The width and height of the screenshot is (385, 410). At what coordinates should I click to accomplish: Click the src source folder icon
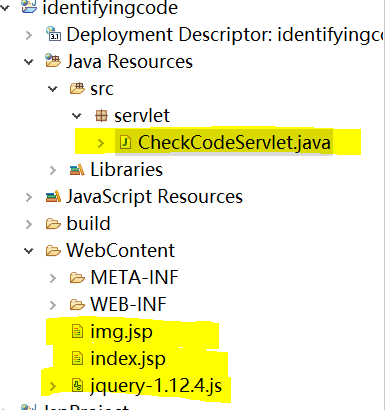coord(77,88)
